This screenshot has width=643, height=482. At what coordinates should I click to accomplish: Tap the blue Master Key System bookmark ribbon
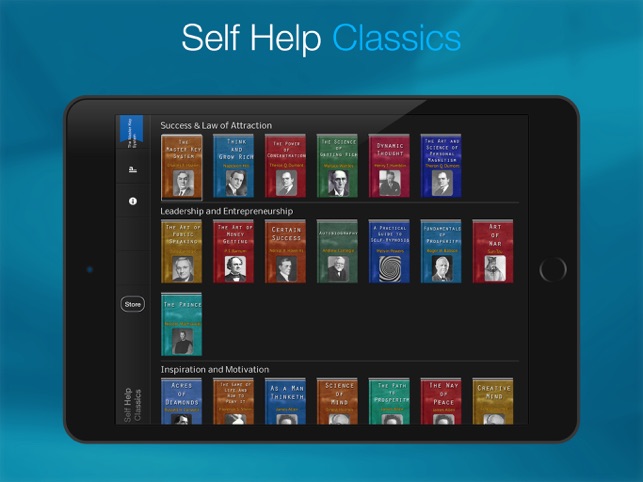pos(131,131)
